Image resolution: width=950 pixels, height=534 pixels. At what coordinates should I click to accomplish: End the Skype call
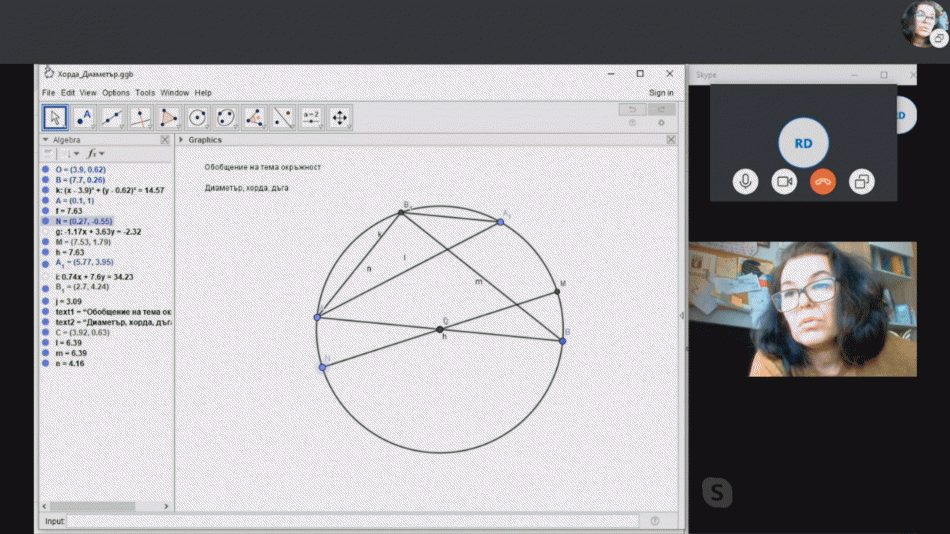pos(823,181)
